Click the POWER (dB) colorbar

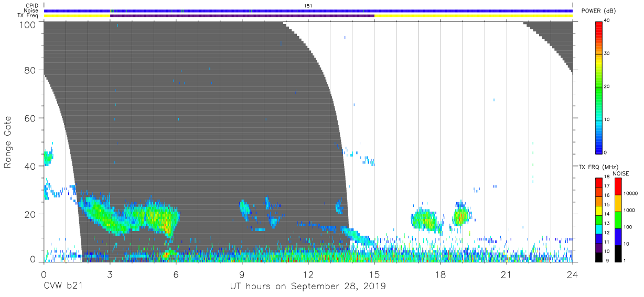[x=599, y=87]
